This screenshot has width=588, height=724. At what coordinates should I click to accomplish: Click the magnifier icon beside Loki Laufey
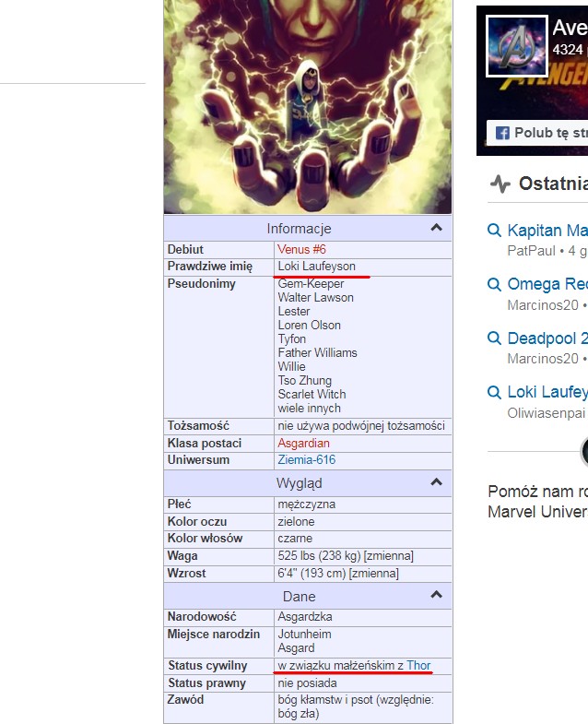[494, 392]
